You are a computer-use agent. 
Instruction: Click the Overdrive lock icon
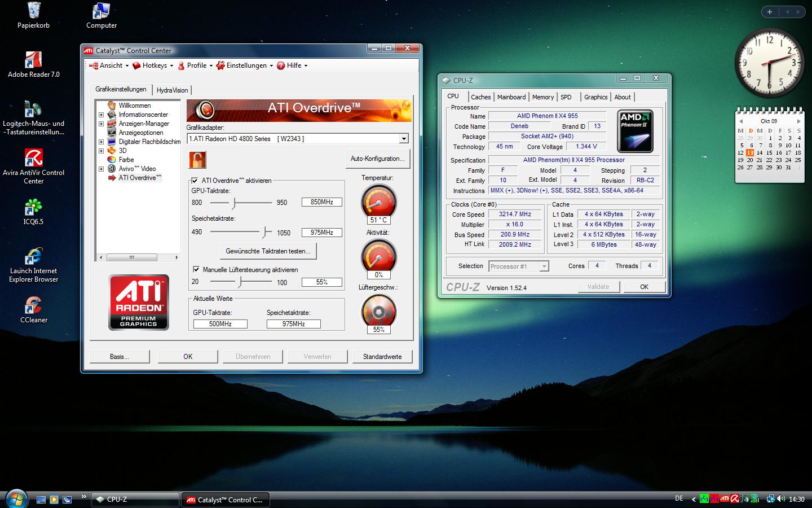click(x=197, y=160)
